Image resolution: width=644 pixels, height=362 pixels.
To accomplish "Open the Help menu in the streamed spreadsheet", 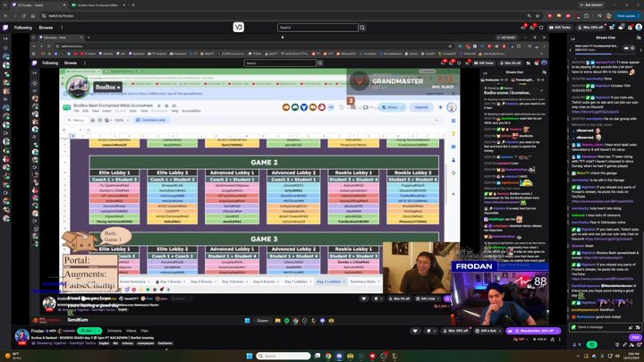I will tap(175, 111).
